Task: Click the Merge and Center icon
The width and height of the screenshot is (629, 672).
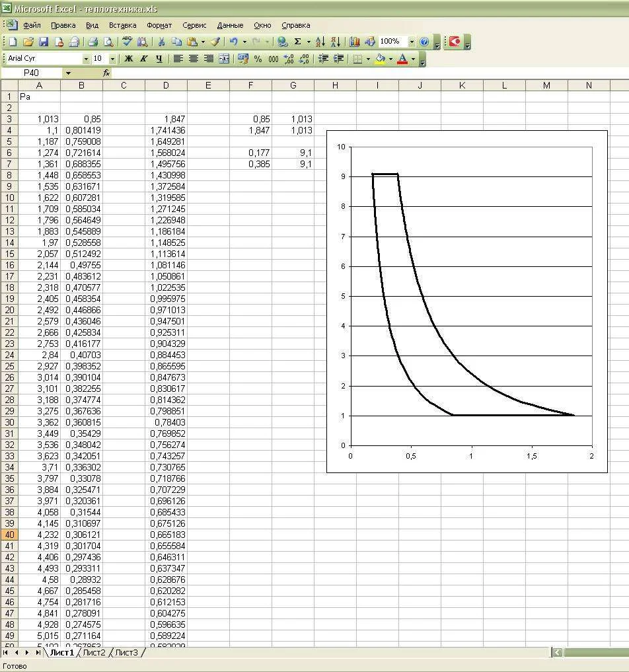Action: [x=224, y=59]
